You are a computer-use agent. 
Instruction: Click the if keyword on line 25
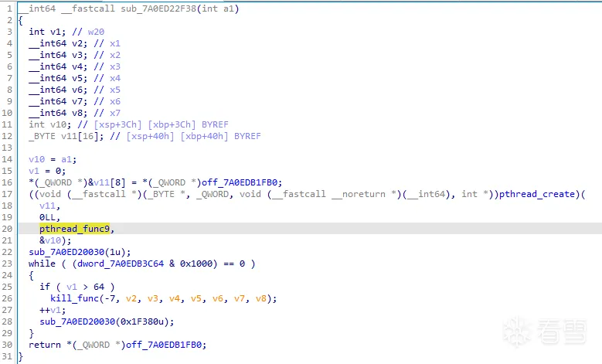tap(45, 287)
